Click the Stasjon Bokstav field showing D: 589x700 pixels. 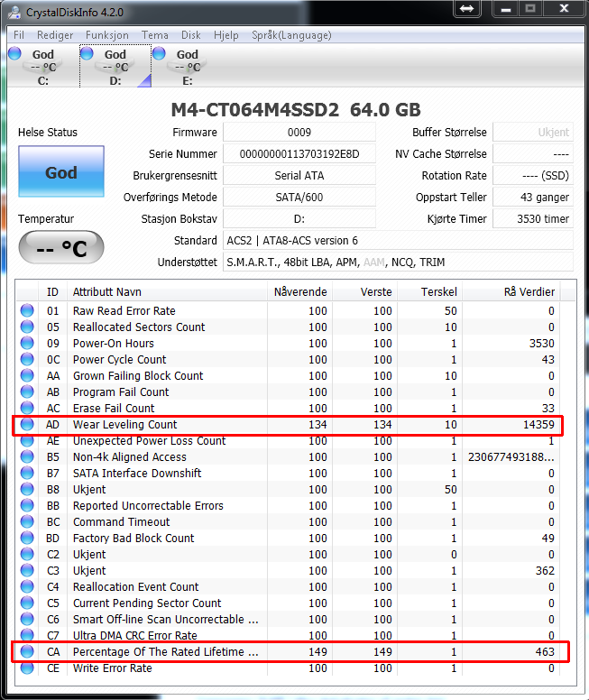299,218
